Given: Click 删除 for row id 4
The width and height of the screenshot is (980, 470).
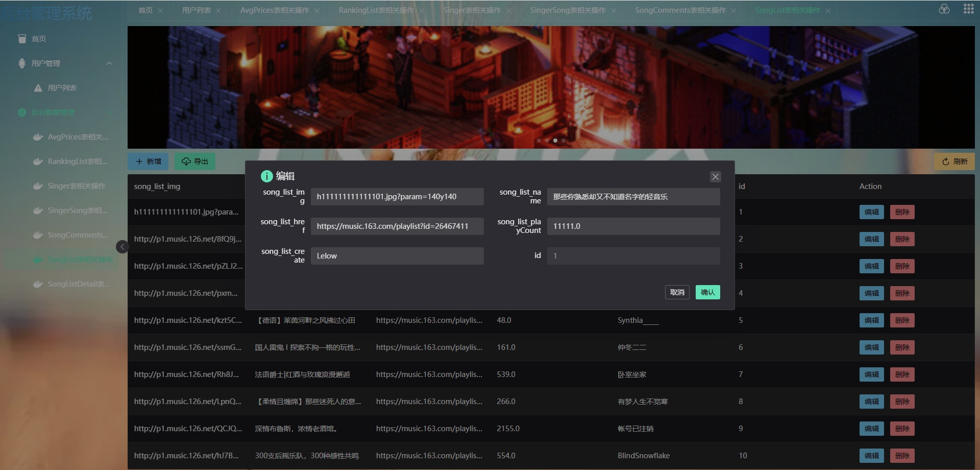Looking at the screenshot, I should pos(902,293).
